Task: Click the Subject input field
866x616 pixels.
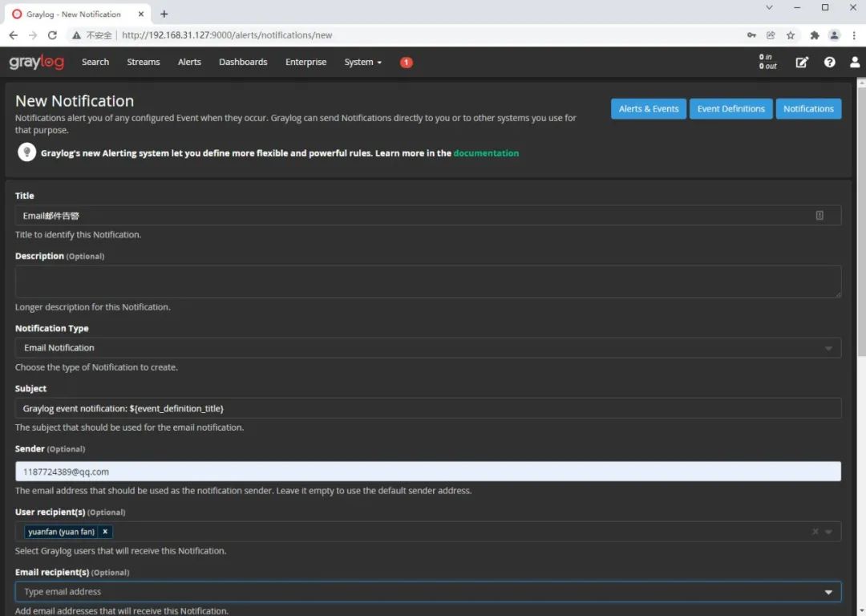Action: coord(428,408)
